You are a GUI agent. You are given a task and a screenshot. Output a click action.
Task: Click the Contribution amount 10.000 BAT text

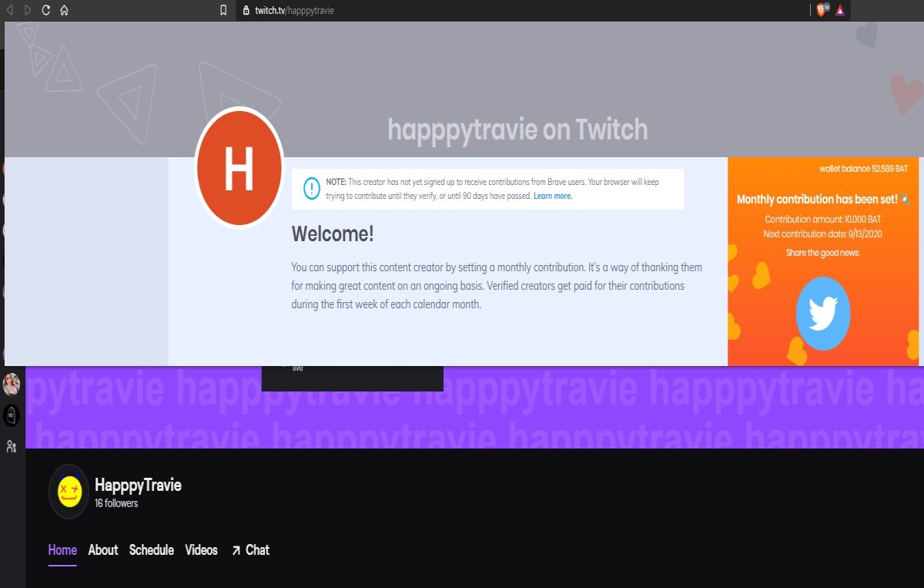(823, 220)
